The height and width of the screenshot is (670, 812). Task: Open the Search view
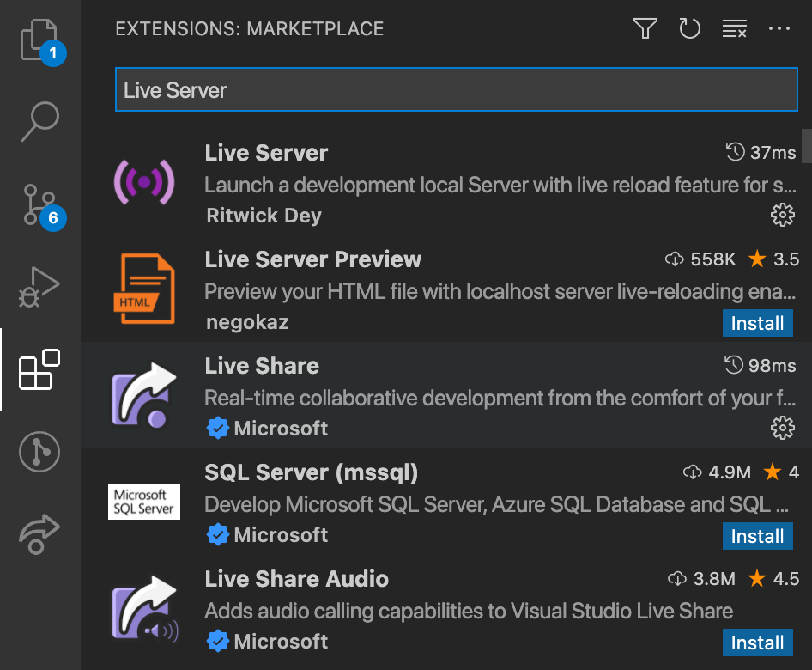(39, 123)
